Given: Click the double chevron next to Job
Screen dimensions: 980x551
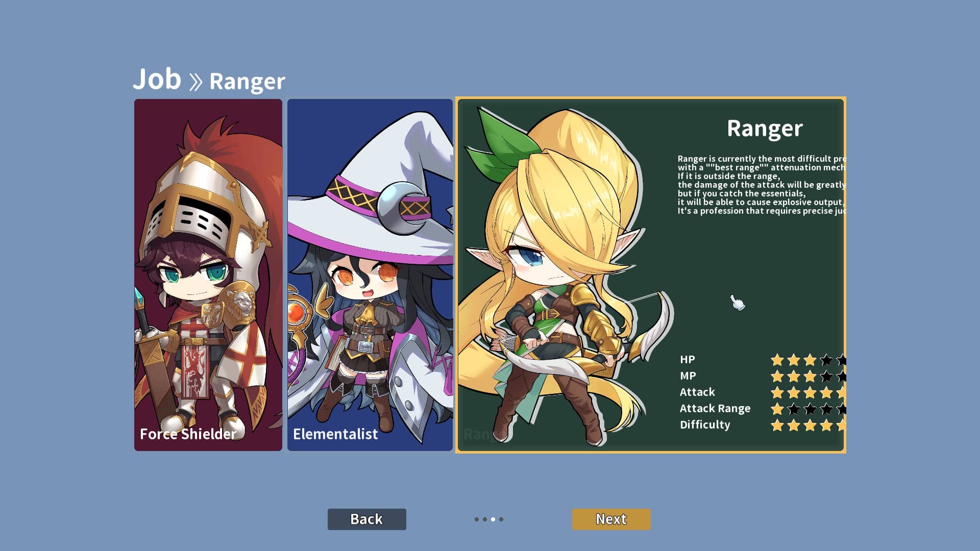Looking at the screenshot, I should (x=195, y=82).
